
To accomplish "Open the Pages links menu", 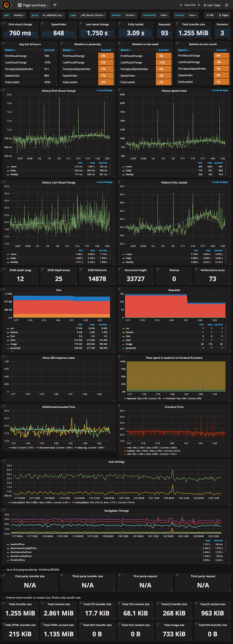I will click(224, 15).
